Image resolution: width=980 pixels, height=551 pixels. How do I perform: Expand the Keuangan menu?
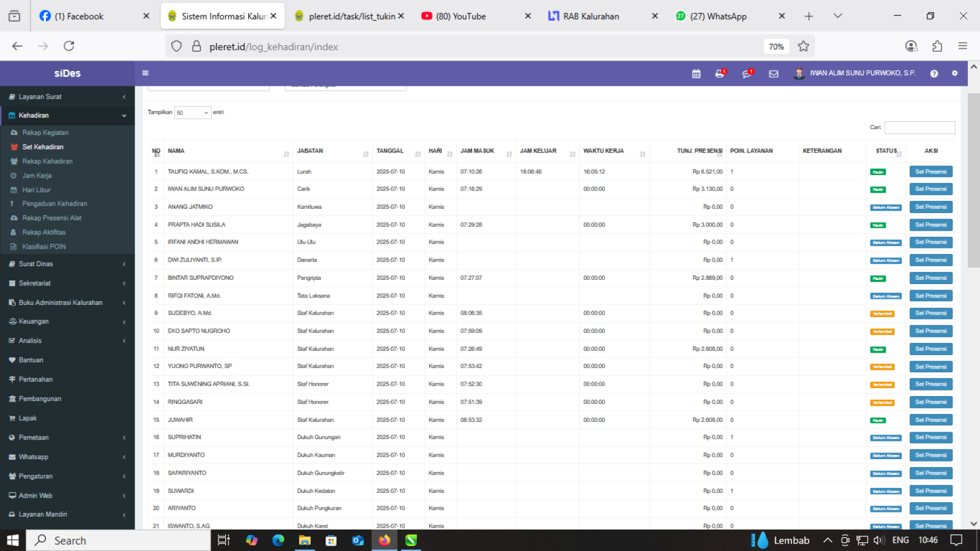(x=67, y=321)
